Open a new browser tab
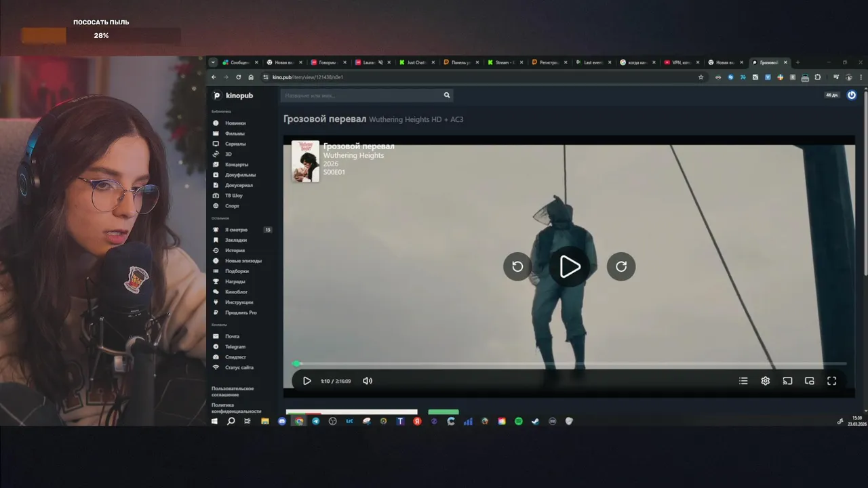868x488 pixels. pos(797,62)
